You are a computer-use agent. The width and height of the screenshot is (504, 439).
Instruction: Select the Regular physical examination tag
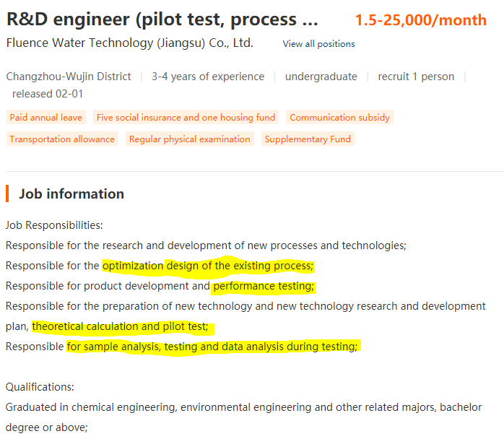coord(190,139)
